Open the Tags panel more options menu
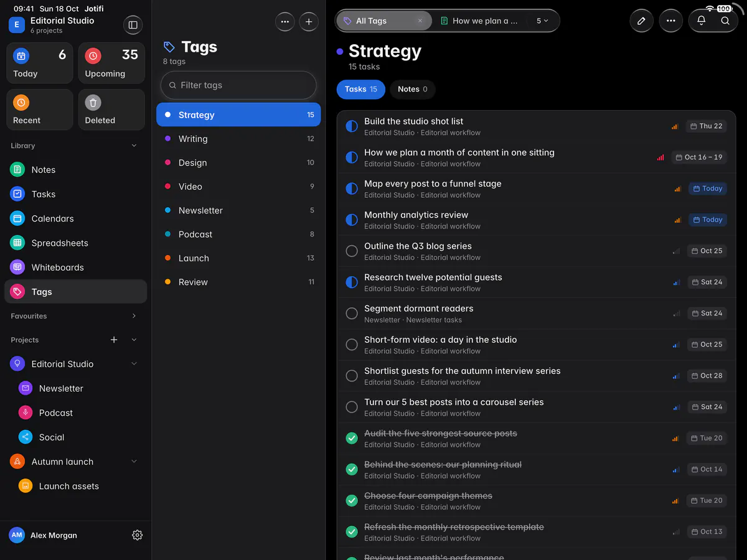 285,21
